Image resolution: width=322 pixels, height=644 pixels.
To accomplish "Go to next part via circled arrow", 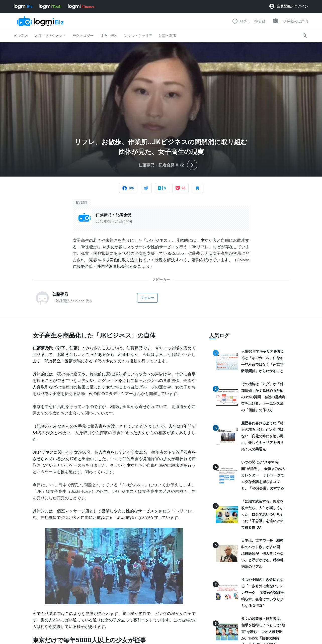I will pos(192,165).
